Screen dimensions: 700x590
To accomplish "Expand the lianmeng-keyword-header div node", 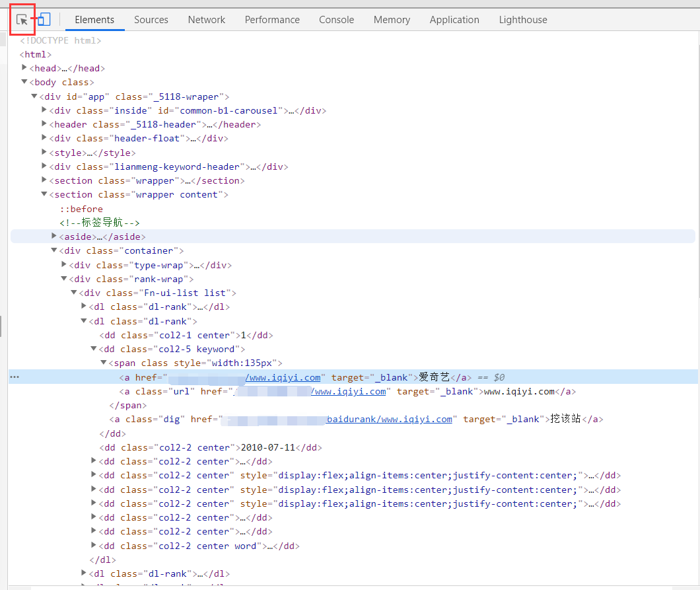I will [44, 166].
